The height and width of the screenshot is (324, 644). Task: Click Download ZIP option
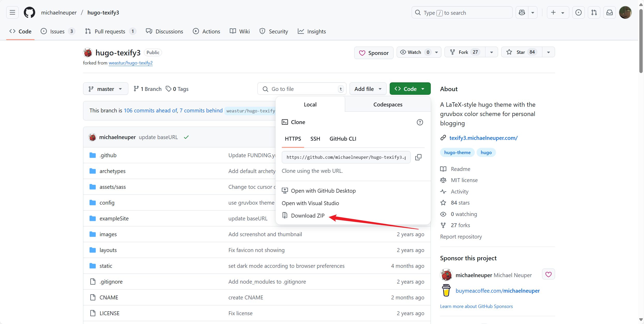click(x=308, y=215)
